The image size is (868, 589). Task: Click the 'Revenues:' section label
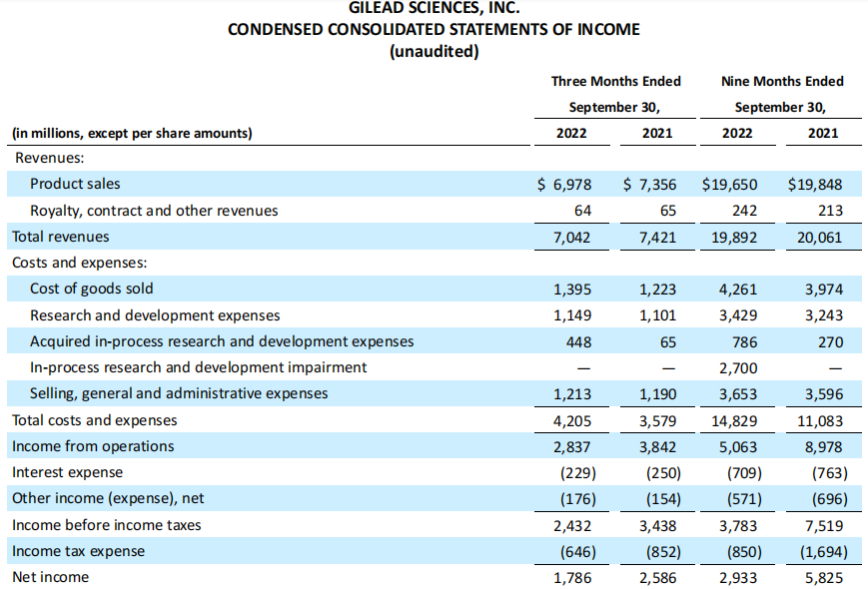pyautogui.click(x=50, y=158)
